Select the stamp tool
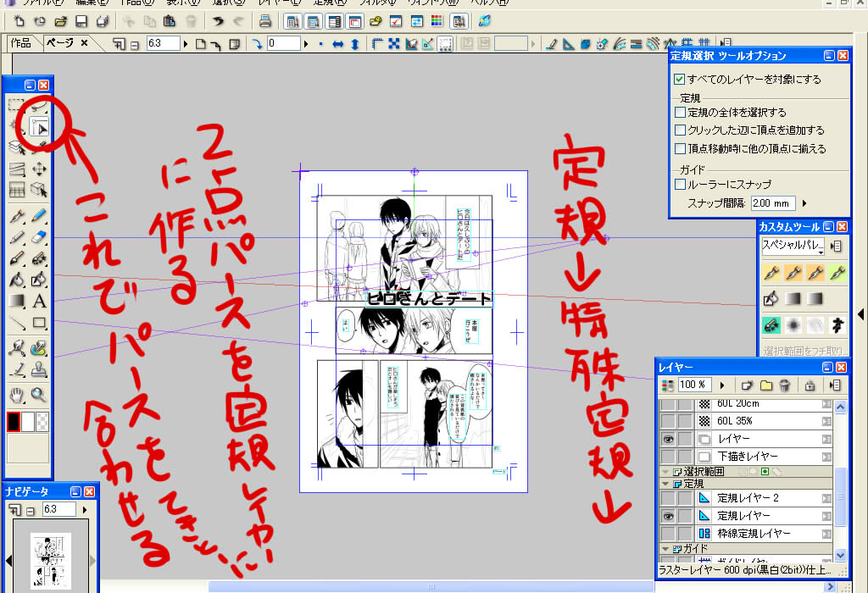This screenshot has width=868, height=593. [x=39, y=369]
